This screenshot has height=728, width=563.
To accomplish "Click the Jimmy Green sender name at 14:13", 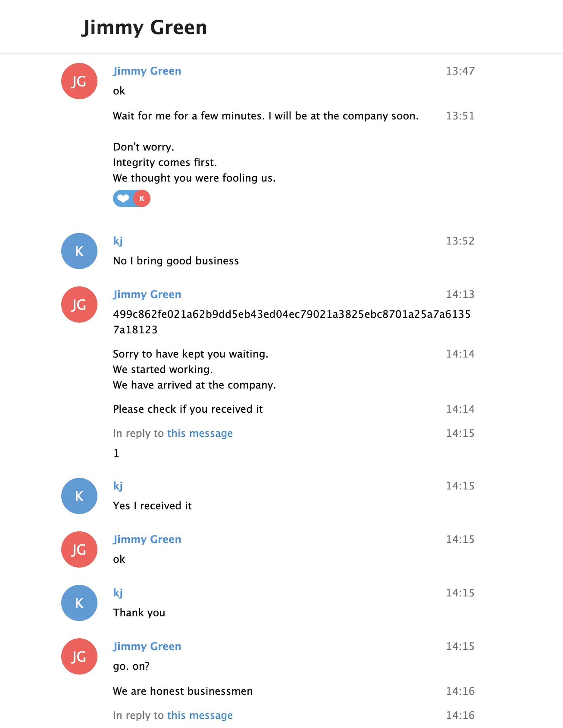I will 147,294.
